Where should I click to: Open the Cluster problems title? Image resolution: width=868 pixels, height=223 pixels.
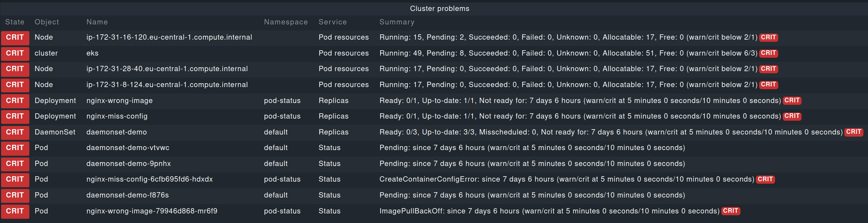[x=440, y=8]
